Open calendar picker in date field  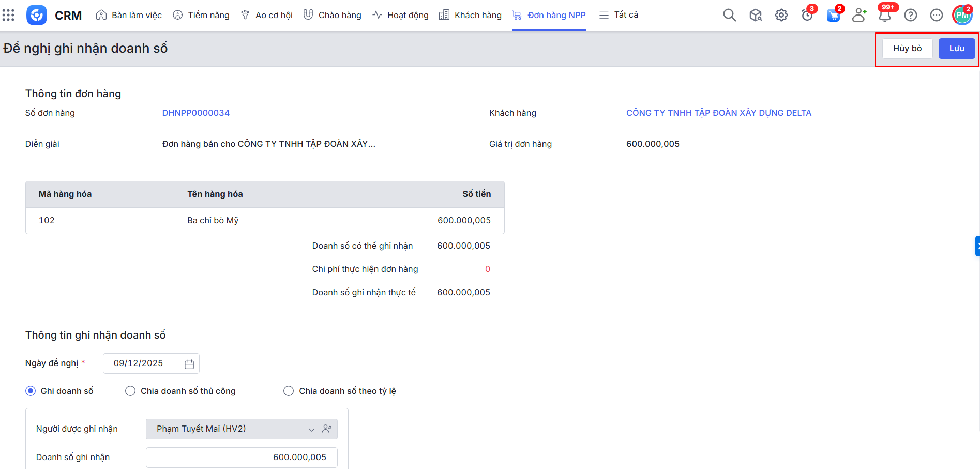tap(189, 364)
